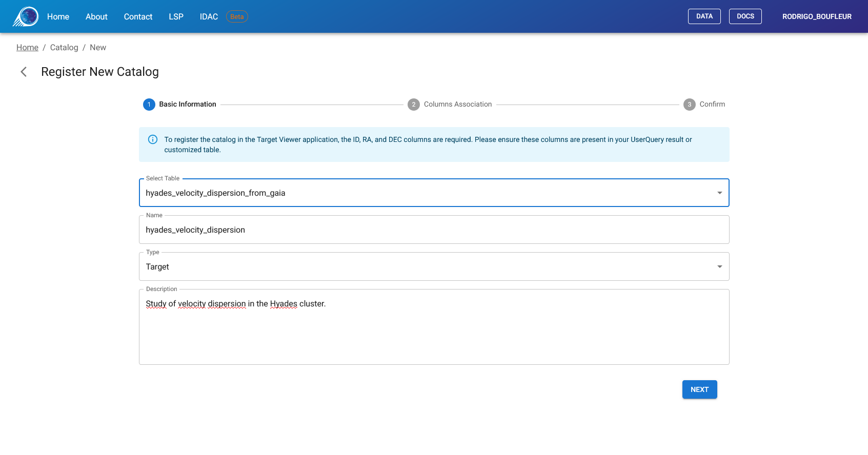Image resolution: width=868 pixels, height=455 pixels.
Task: Open the Contact page in navbar
Action: click(138, 16)
